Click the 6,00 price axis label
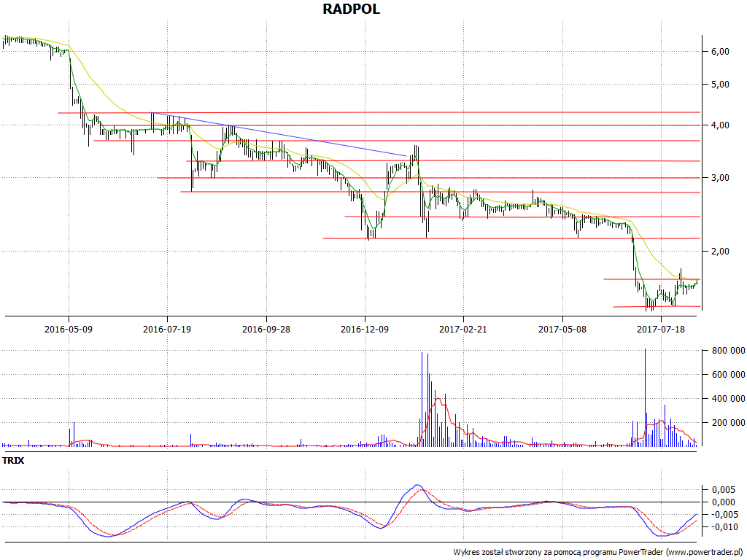Viewport: 747px width, 560px height. pyautogui.click(x=720, y=52)
